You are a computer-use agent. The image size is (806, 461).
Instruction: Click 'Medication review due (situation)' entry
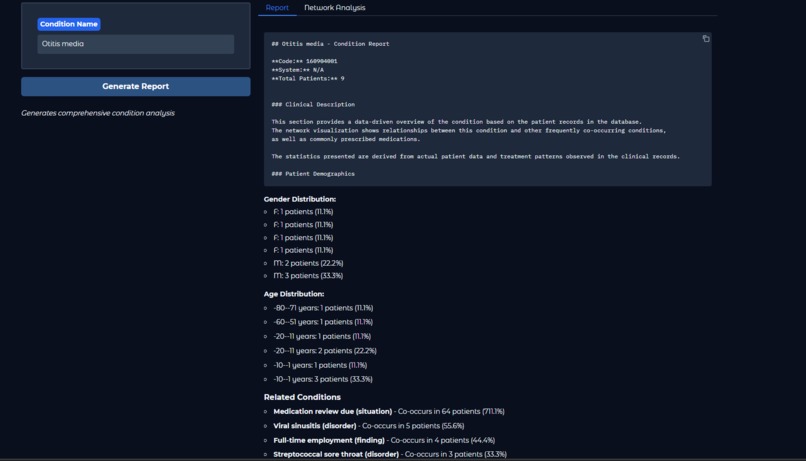389,412
